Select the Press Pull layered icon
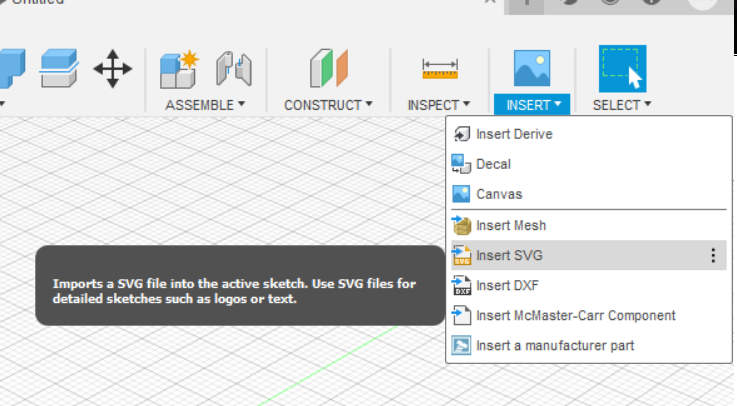Image resolution: width=737 pixels, height=406 pixels. point(59,68)
